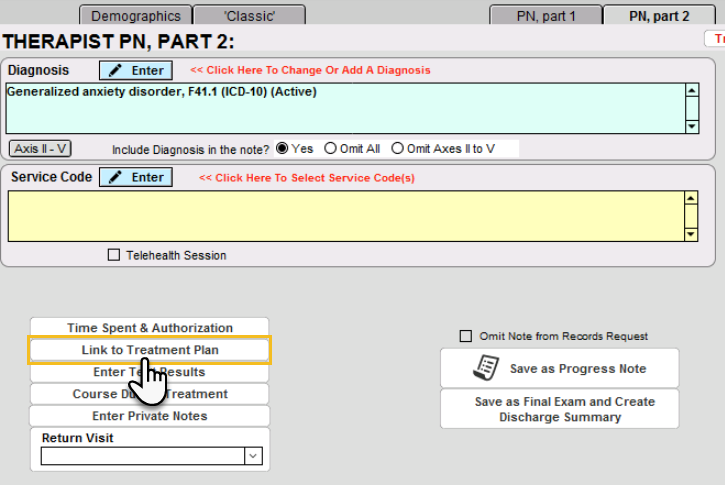Click the Service Code Enter pencil button
Image resolution: width=725 pixels, height=485 pixels.
(135, 177)
